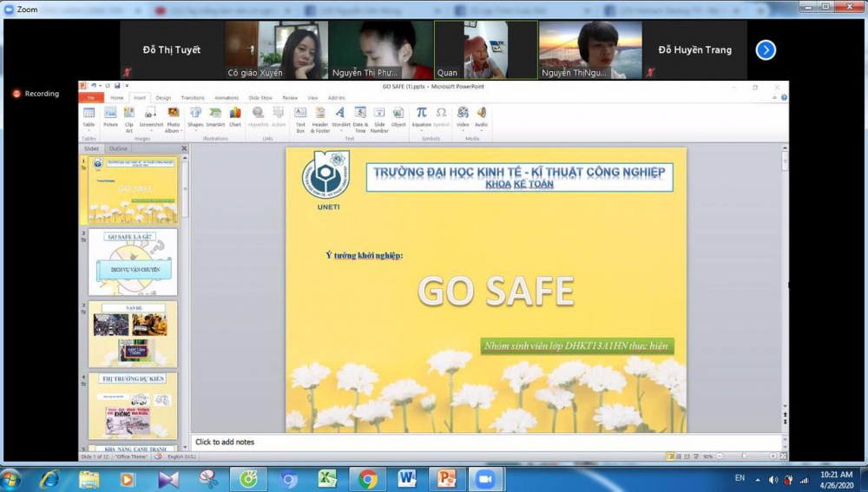Open Clip Art from the ribbon

point(129,118)
